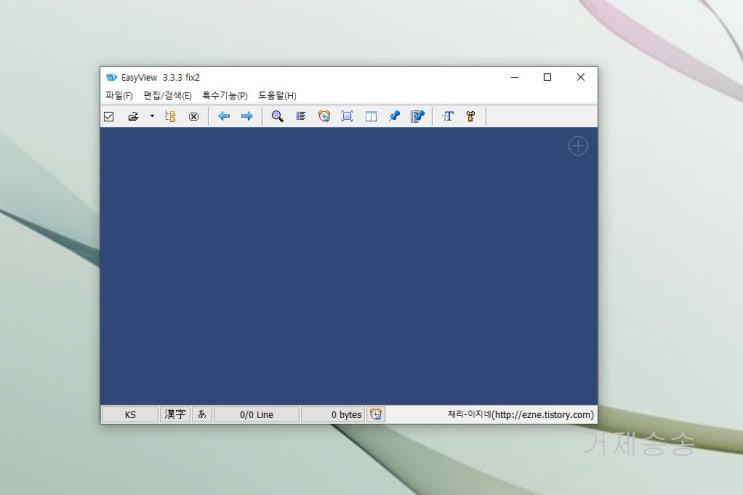Open search with the magnifier icon
Screen dimensions: 743x495
point(277,116)
